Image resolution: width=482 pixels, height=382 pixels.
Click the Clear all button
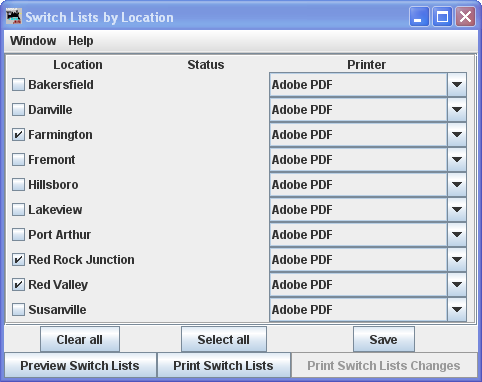click(x=80, y=339)
